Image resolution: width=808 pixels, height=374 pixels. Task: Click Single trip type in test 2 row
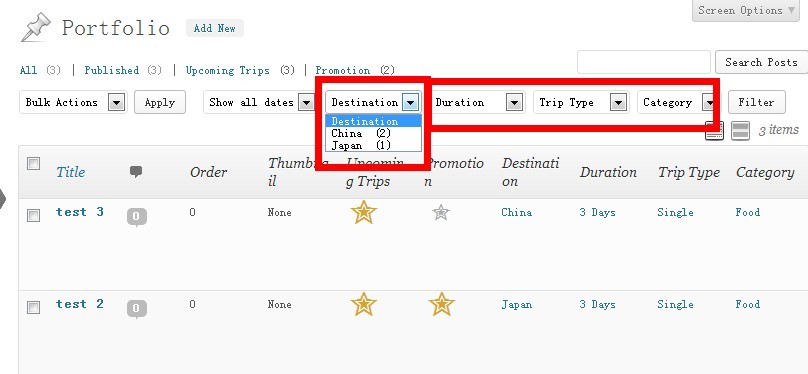675,304
